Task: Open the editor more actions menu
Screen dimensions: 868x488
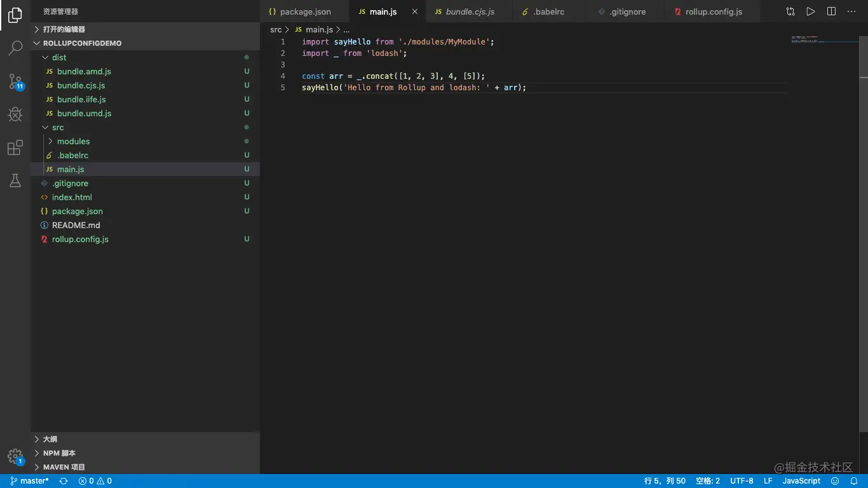Action: pyautogui.click(x=851, y=11)
